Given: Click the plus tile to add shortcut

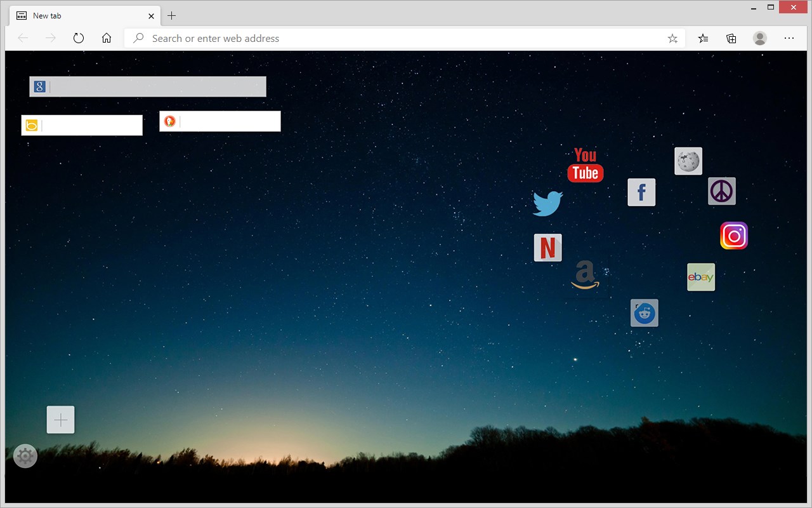Looking at the screenshot, I should pos(61,420).
